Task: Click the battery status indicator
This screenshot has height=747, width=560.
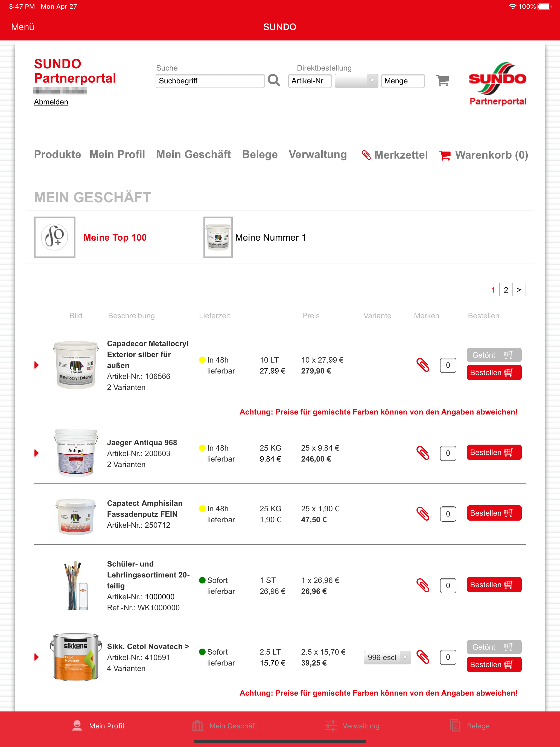Action: 544,6
